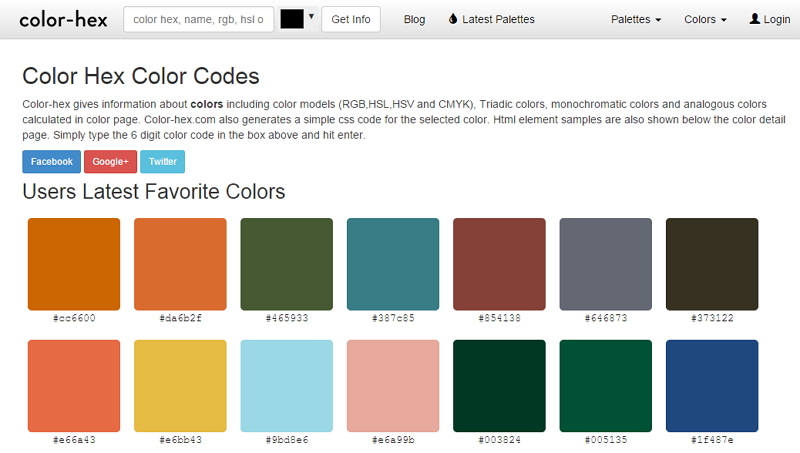Click the Login user icon
The image size is (800, 453).
tap(755, 19)
